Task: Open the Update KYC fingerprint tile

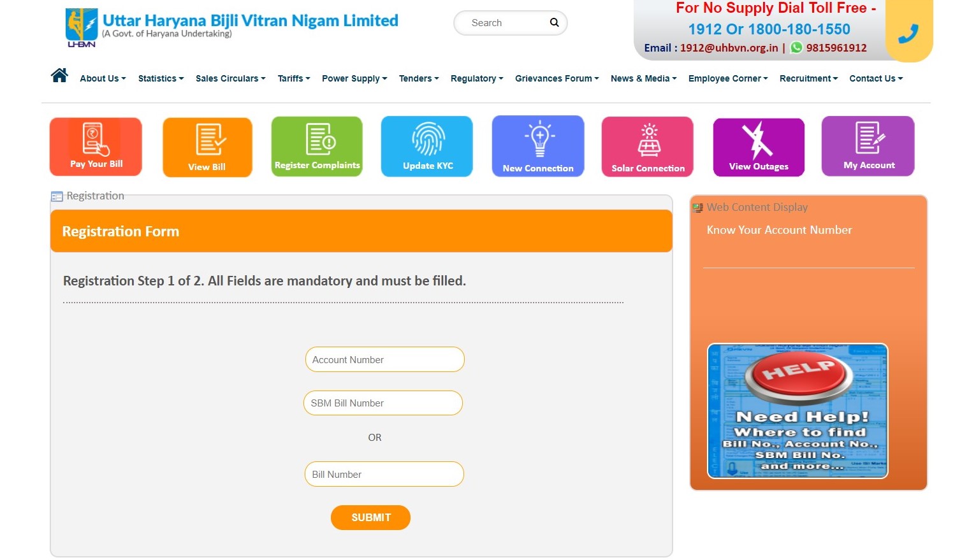Action: [427, 147]
